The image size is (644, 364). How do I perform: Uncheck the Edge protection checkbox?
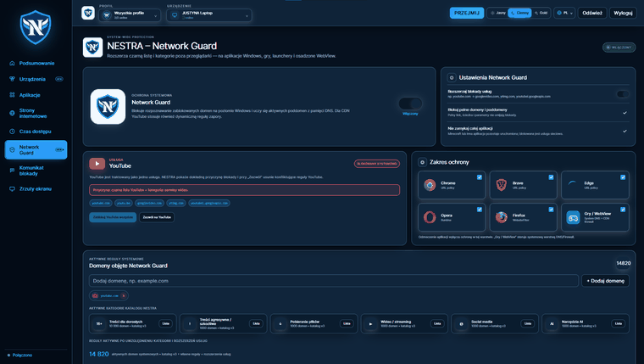(x=623, y=177)
